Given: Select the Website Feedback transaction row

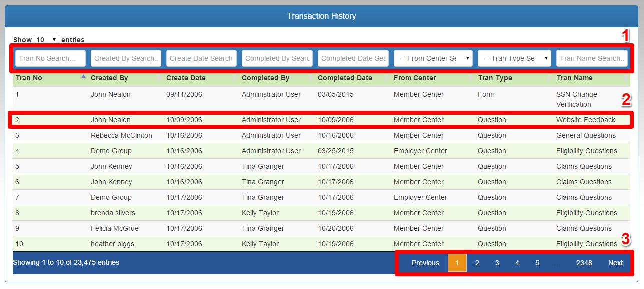Looking at the screenshot, I should (x=586, y=120).
